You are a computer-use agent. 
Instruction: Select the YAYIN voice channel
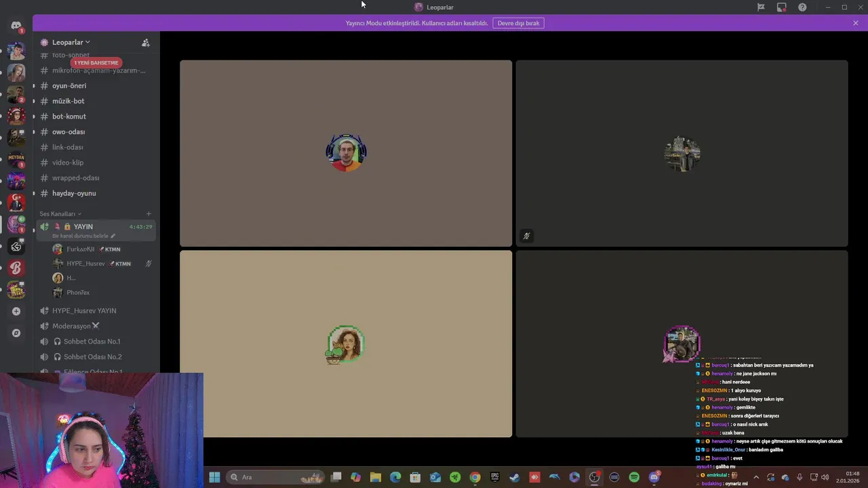point(96,230)
